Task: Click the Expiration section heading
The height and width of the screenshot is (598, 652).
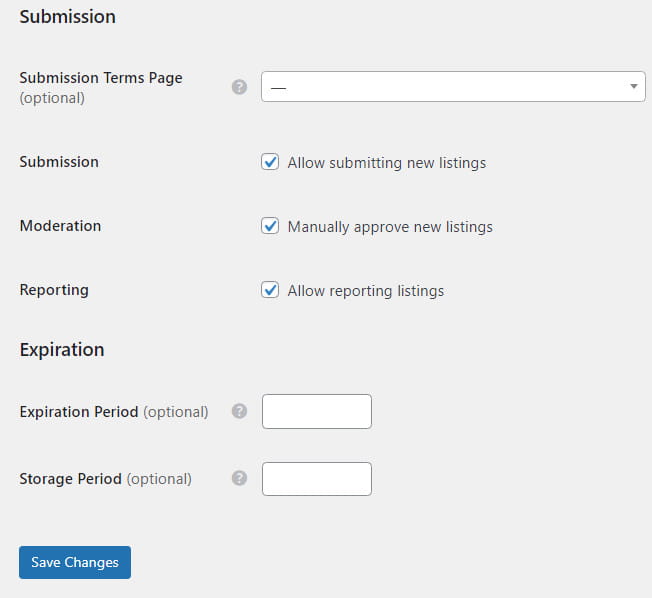Action: (x=62, y=350)
